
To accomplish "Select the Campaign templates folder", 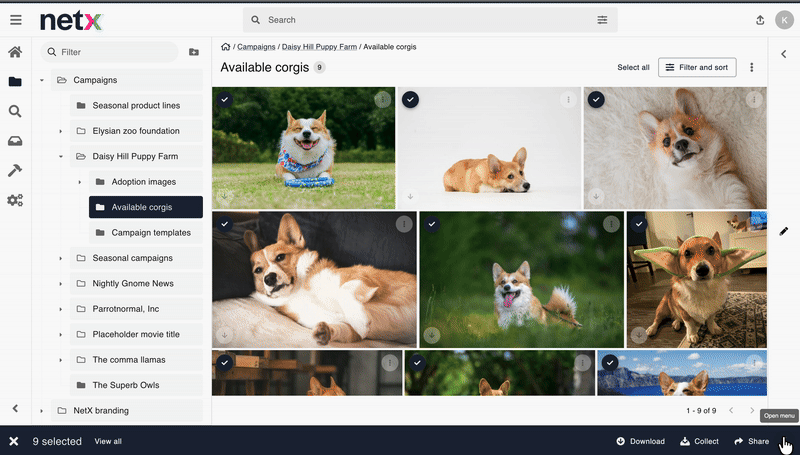I will (150, 233).
